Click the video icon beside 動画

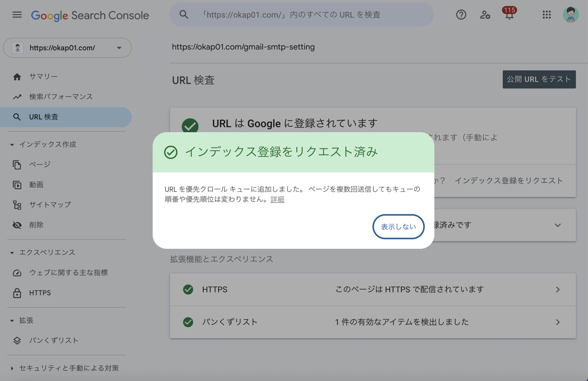[17, 185]
